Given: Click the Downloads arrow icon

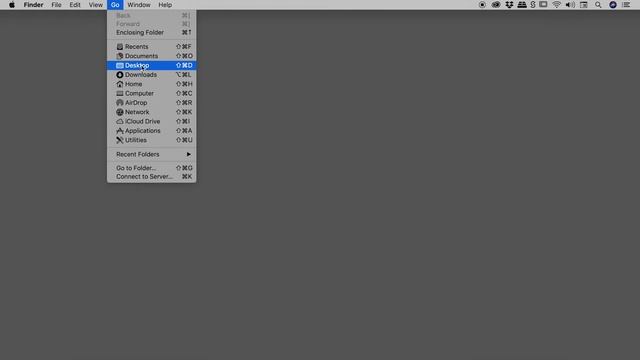Looking at the screenshot, I should click(x=120, y=75).
